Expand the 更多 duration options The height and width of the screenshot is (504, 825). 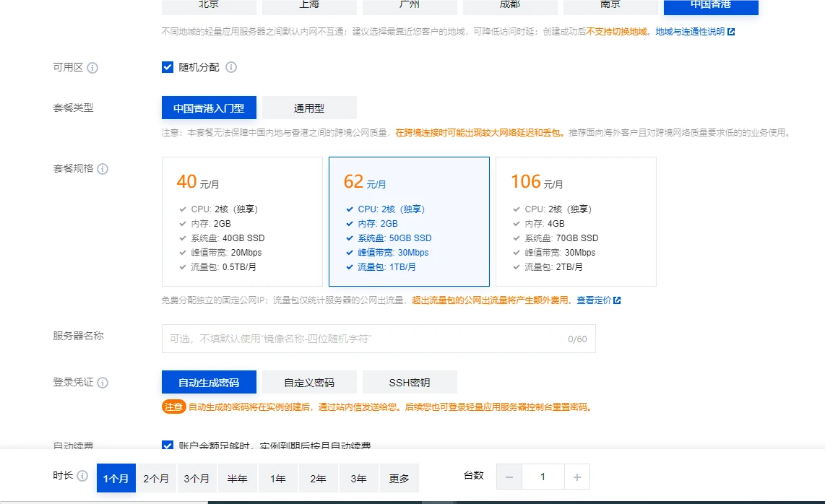pos(399,478)
